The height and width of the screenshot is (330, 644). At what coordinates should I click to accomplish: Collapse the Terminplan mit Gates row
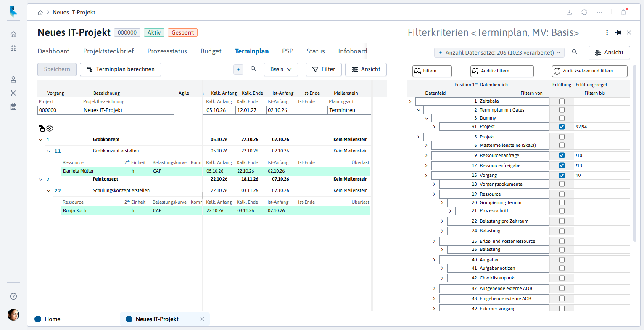point(418,110)
